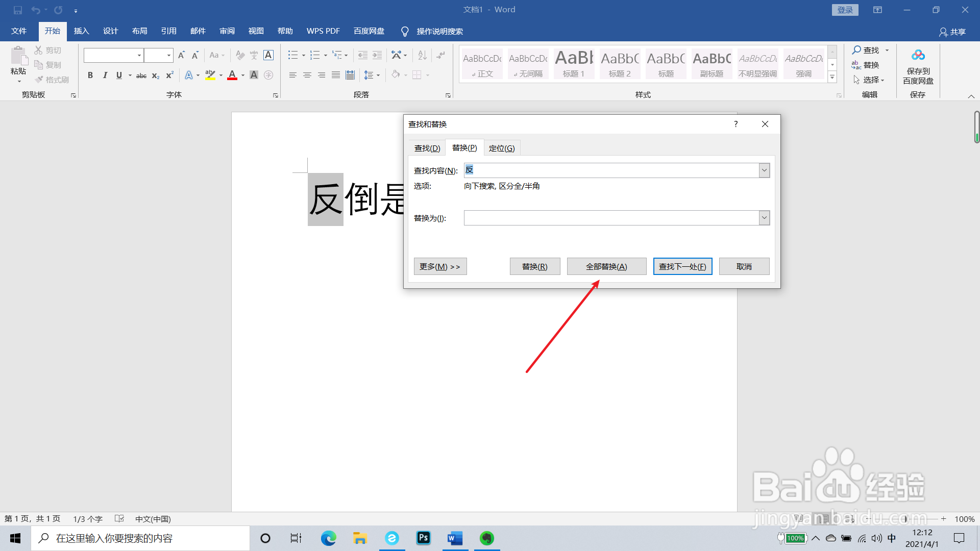Open the font name dropdown
980x551 pixels.
pos(139,55)
